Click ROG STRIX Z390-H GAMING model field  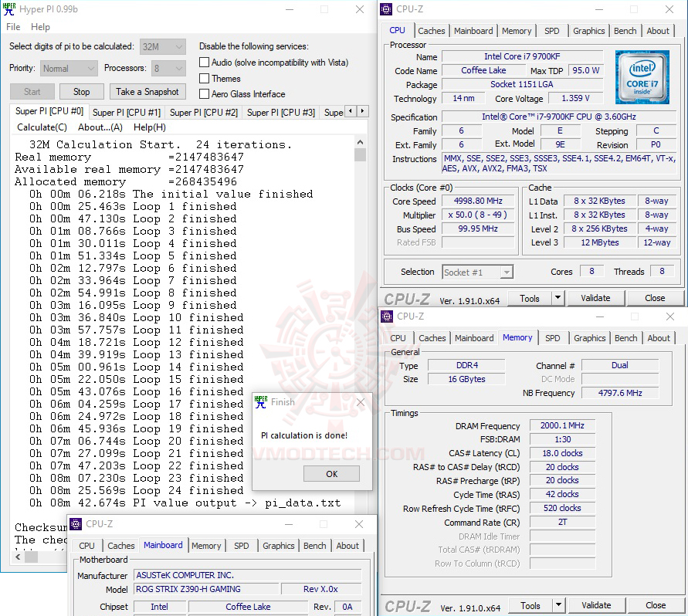(x=206, y=589)
